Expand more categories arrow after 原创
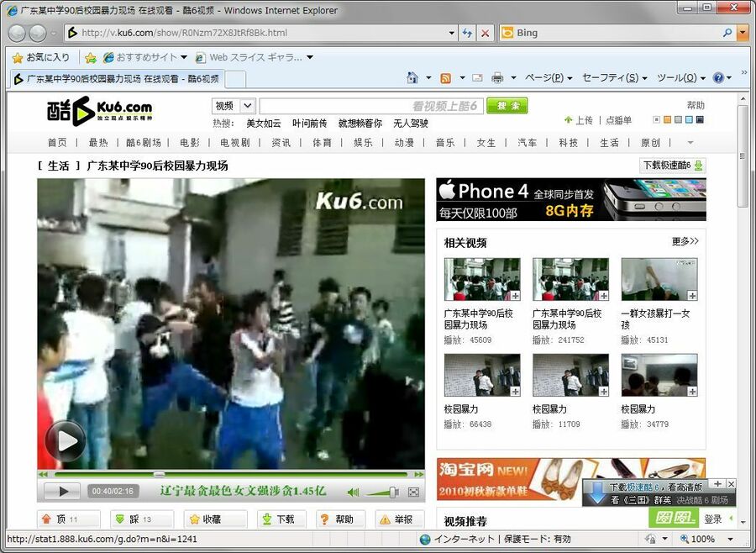This screenshot has width=756, height=553. pos(690,142)
